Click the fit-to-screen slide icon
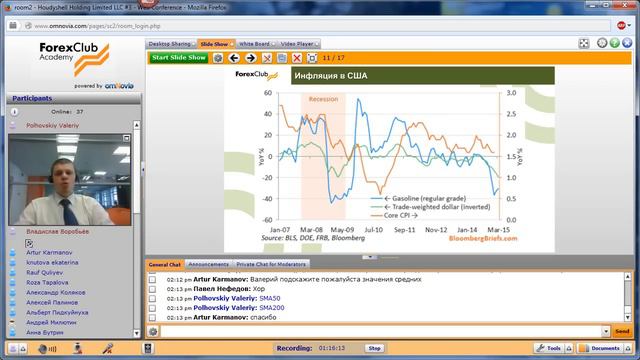 pyautogui.click(x=312, y=58)
